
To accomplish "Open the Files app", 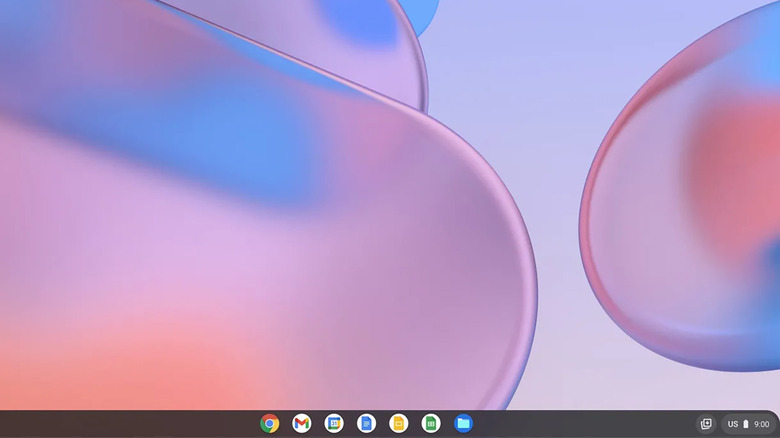I will (x=463, y=424).
